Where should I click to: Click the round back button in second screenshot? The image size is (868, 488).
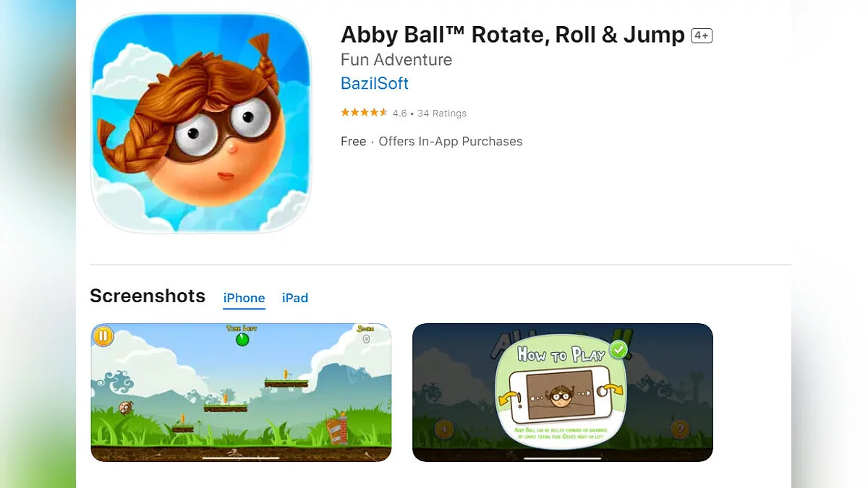click(445, 429)
